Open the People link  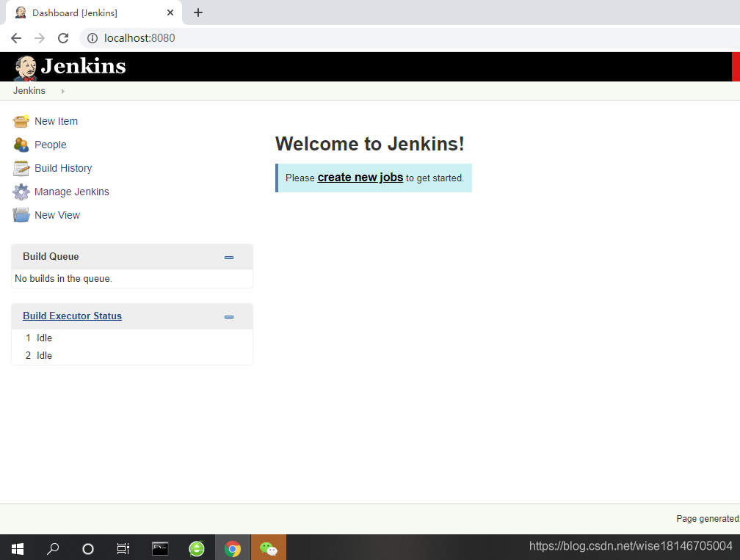(x=51, y=145)
